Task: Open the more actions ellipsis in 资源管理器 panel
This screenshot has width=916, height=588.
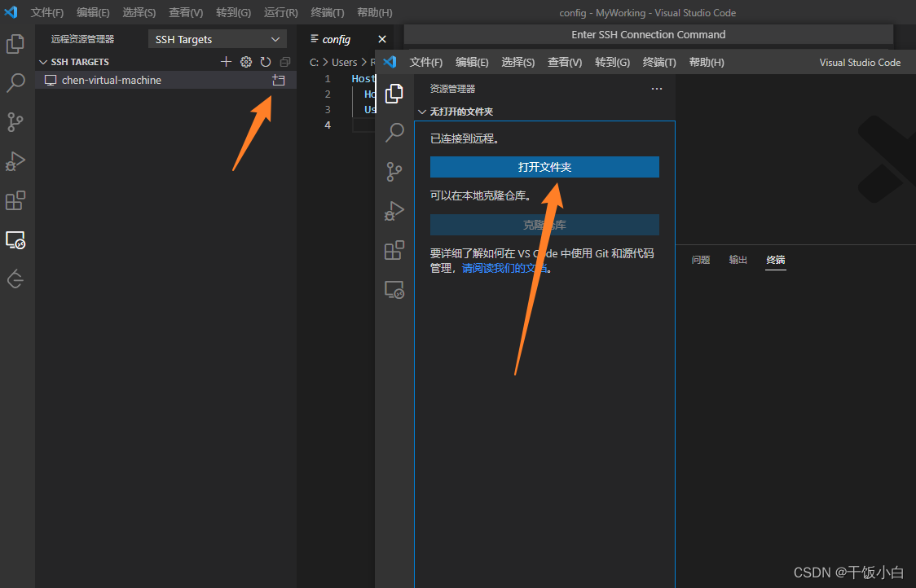Action: tap(657, 89)
